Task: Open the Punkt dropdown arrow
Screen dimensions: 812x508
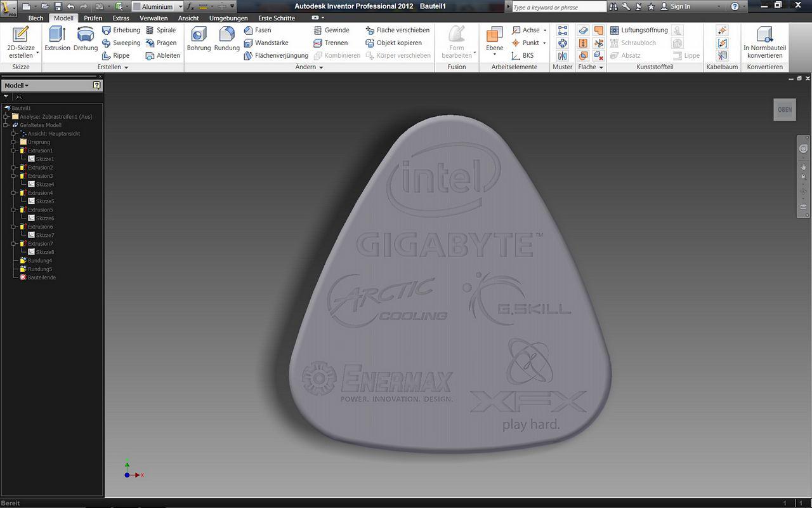Action: click(x=544, y=43)
